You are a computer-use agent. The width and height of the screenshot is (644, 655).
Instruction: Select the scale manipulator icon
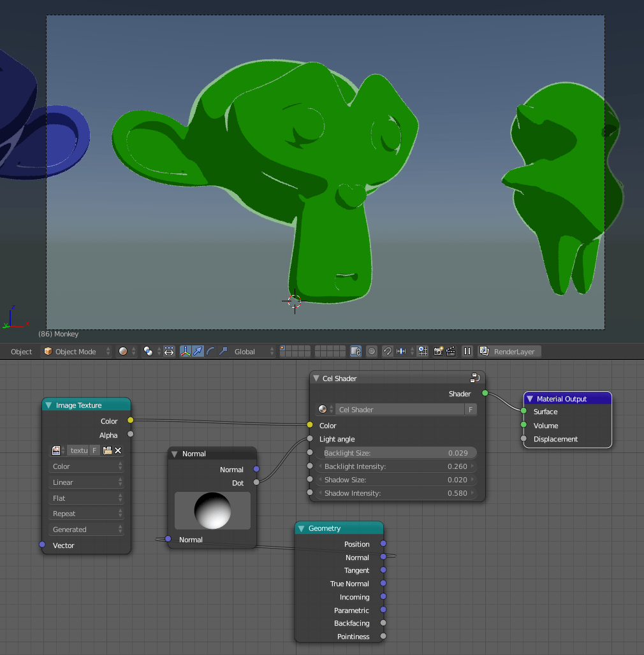click(x=224, y=351)
